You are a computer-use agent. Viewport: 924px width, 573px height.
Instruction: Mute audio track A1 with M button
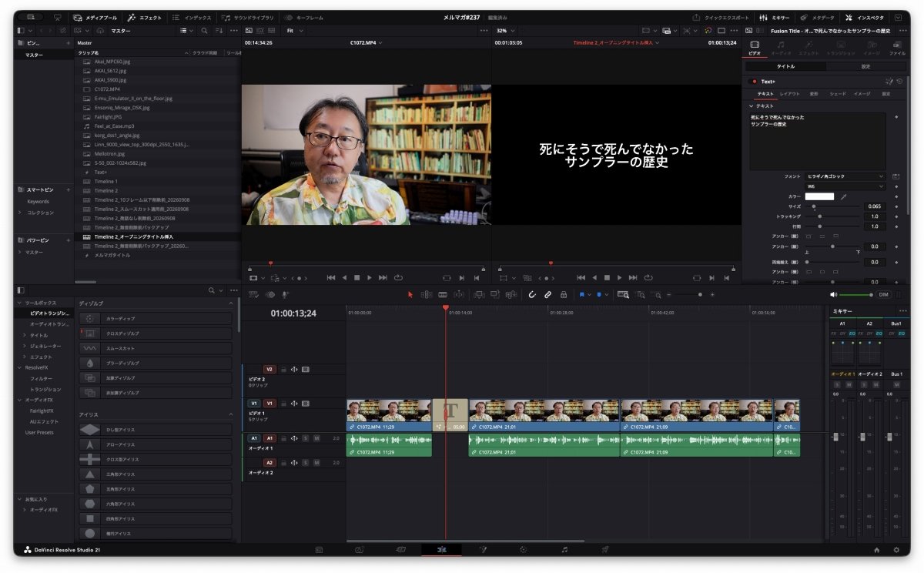point(316,438)
